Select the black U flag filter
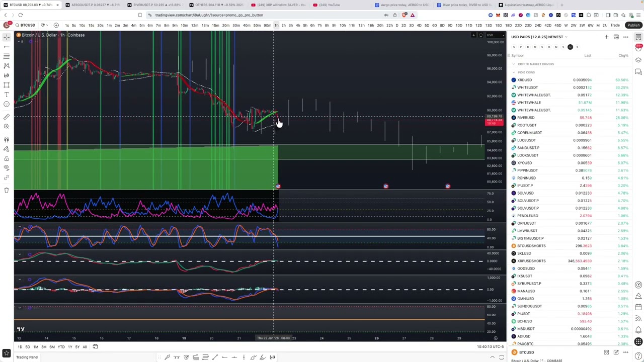Image resolution: width=644 pixels, height=362 pixels. (570, 47)
